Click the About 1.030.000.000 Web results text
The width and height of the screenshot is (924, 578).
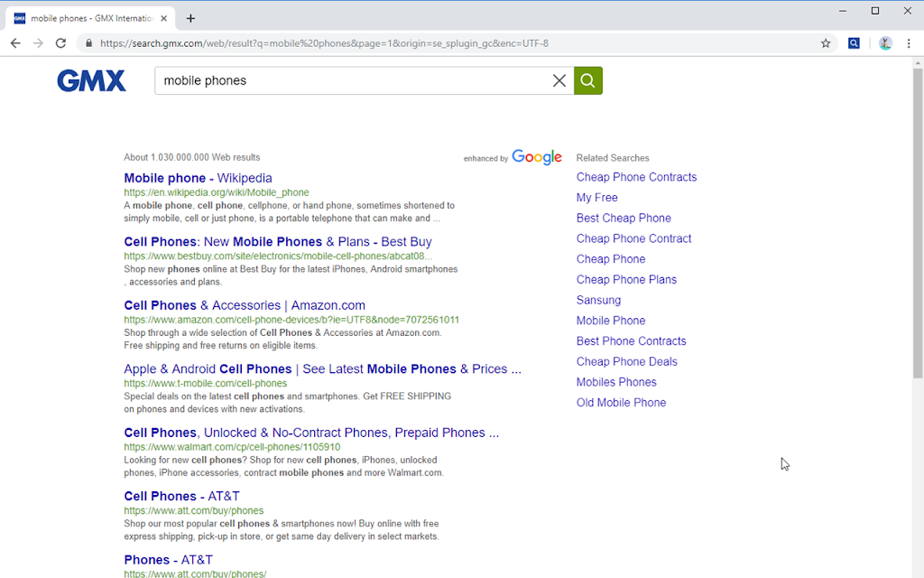191,157
